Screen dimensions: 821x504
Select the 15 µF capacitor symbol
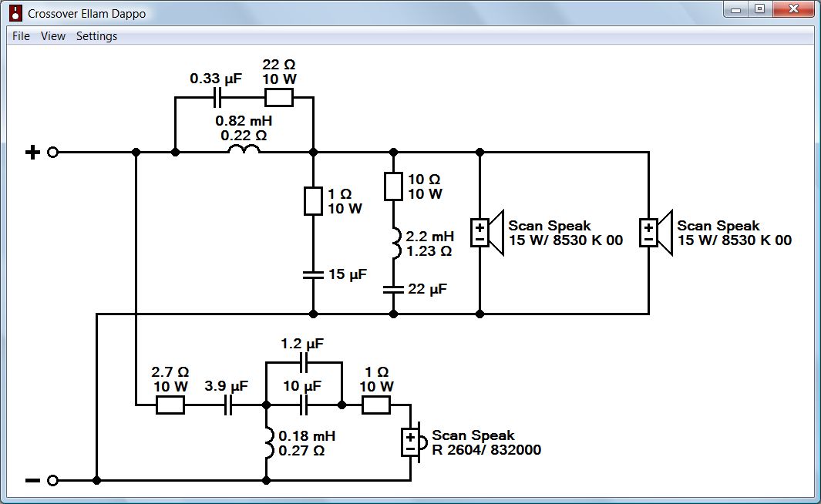click(x=313, y=275)
